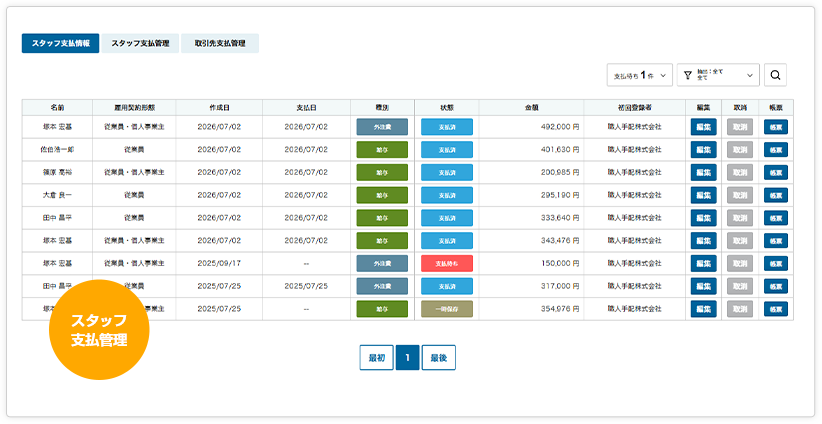822x424 pixels.
Task: Click 給与 badge in the 401,630 円 row
Action: [382, 150]
